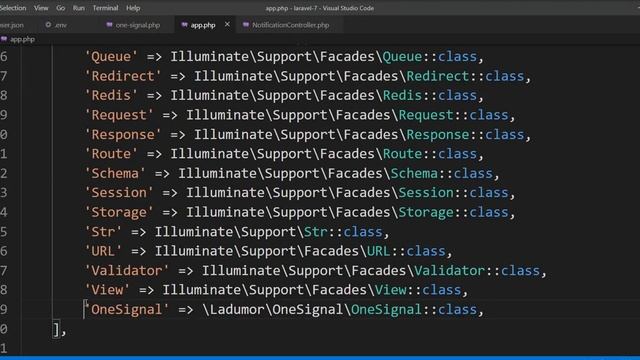Click the 'Request' string key

click(119, 115)
